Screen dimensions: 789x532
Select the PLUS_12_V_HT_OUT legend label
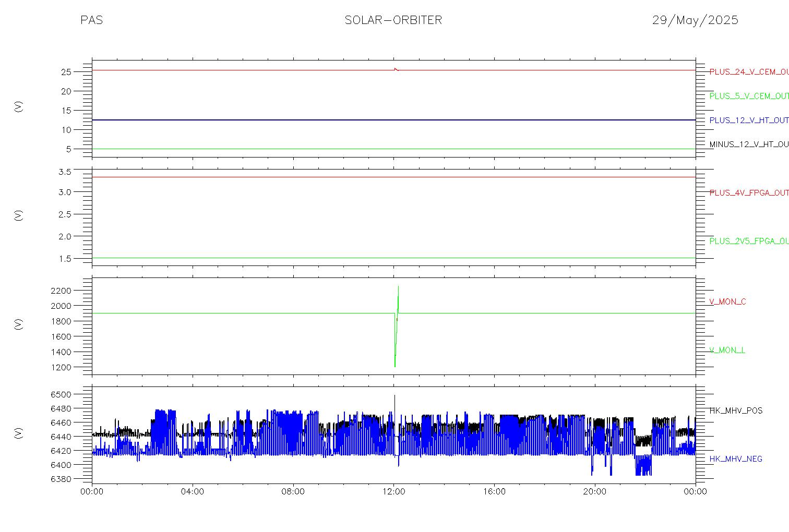[x=749, y=120]
